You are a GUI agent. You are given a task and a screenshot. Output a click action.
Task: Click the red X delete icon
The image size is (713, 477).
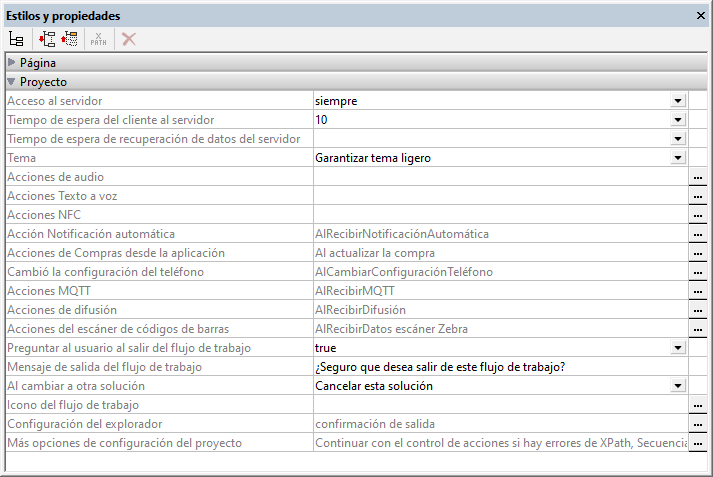click(128, 39)
